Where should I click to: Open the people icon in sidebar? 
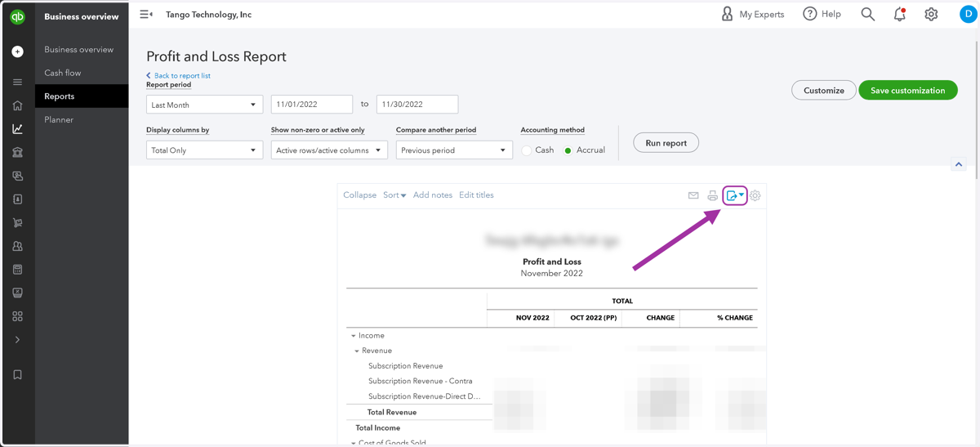tap(17, 246)
